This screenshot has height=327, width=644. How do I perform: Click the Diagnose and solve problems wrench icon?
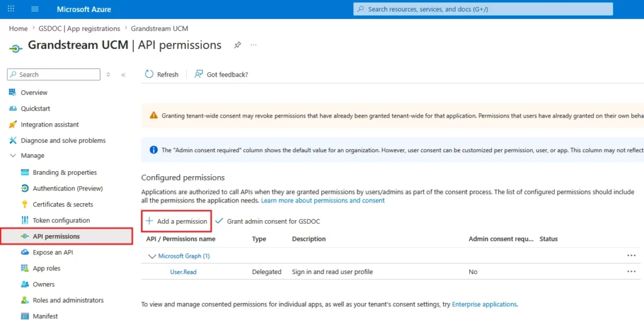coord(13,140)
